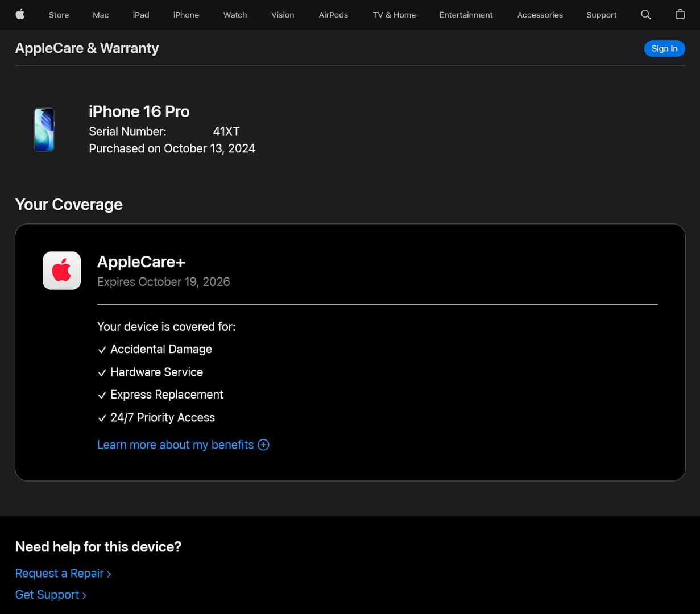Screen dimensions: 700x614
Task: Click the red AppleCare+ logo icon
Action: tap(62, 271)
